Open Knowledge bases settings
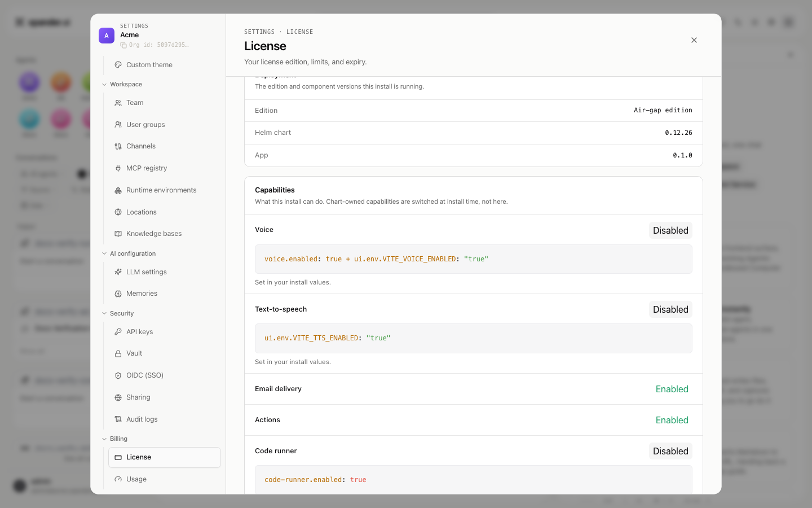 (x=165, y=234)
